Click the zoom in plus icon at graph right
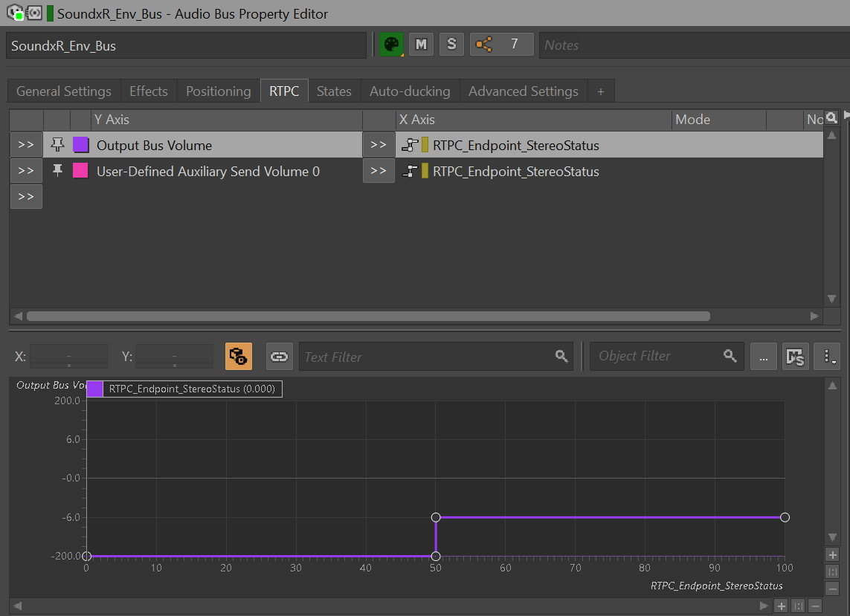Image resolution: width=850 pixels, height=616 pixels. click(832, 555)
